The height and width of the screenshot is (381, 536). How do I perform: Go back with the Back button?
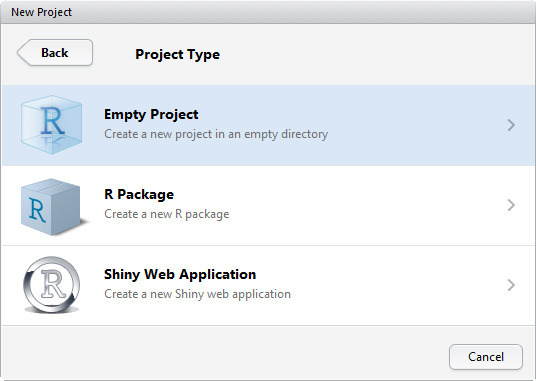pyautogui.click(x=55, y=52)
